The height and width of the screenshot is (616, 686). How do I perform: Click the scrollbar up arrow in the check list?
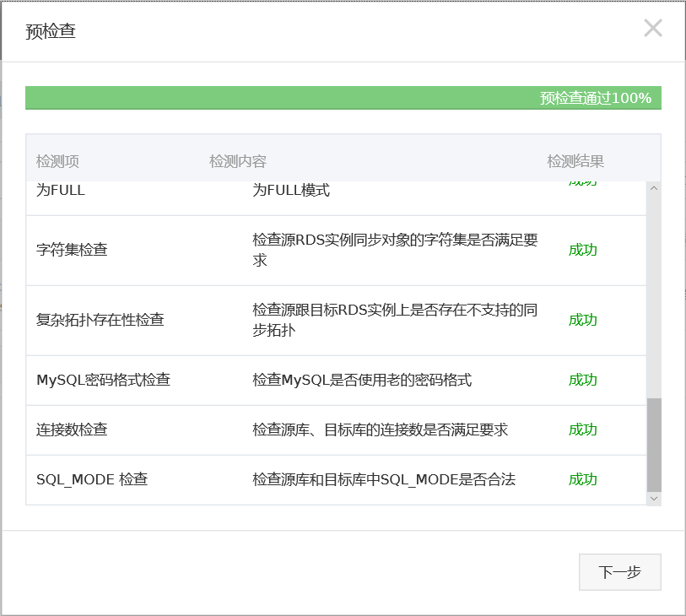[653, 188]
